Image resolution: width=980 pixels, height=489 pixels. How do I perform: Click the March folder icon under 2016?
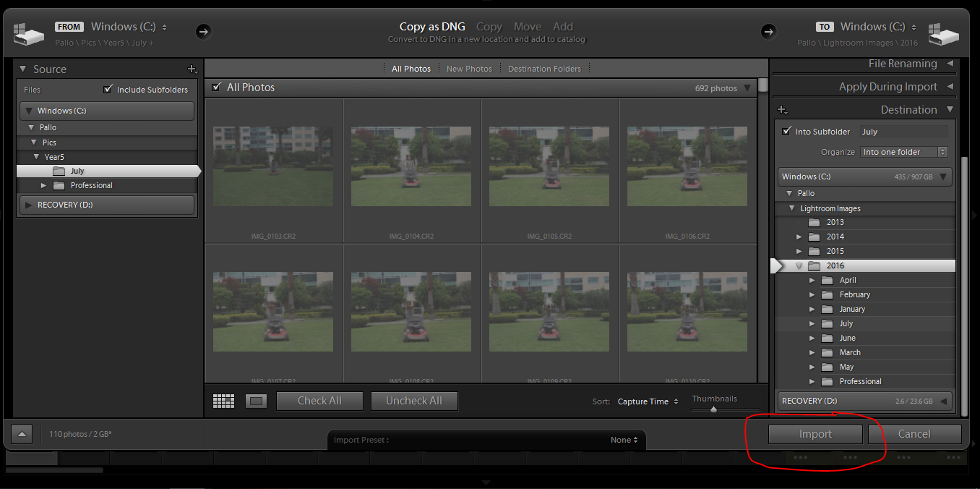tap(828, 352)
